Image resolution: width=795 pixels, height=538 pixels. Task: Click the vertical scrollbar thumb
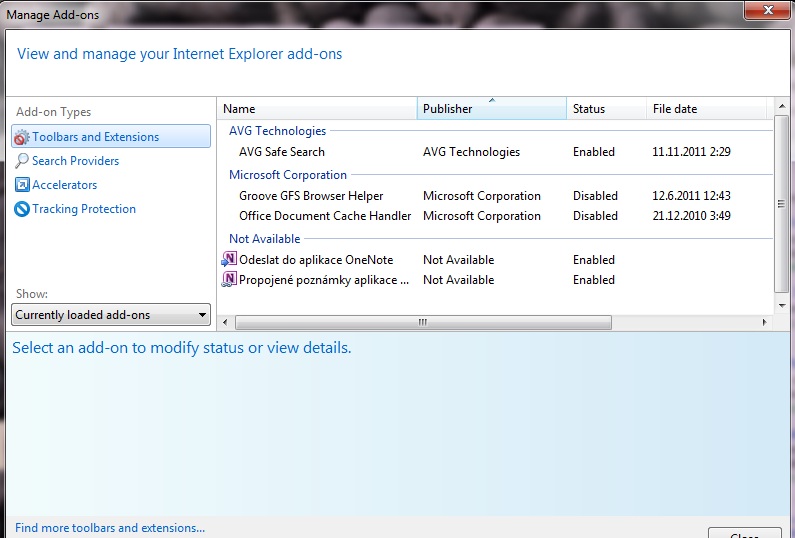tap(782, 204)
